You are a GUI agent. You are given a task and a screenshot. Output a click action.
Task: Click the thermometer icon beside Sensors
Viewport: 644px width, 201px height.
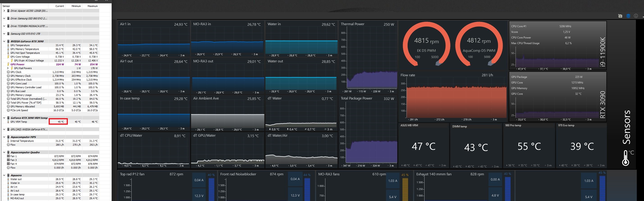pos(626,158)
